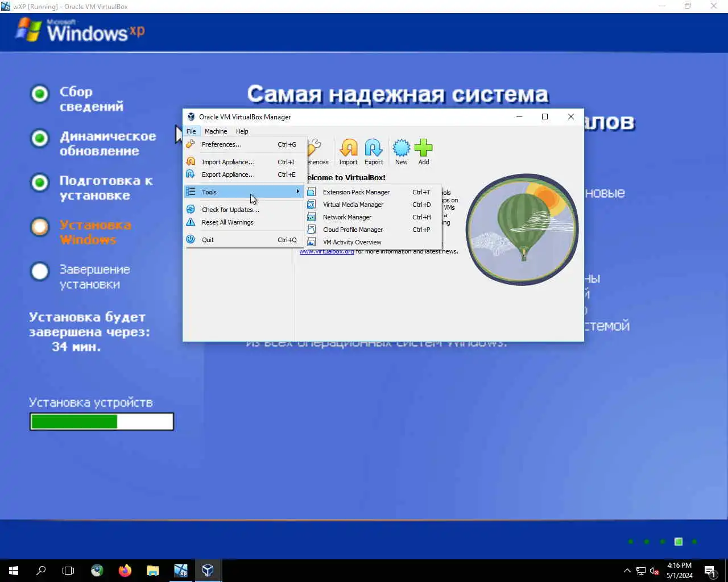The width and height of the screenshot is (728, 582).
Task: Click the Reset All Warnings triangle icon
Action: click(x=191, y=222)
